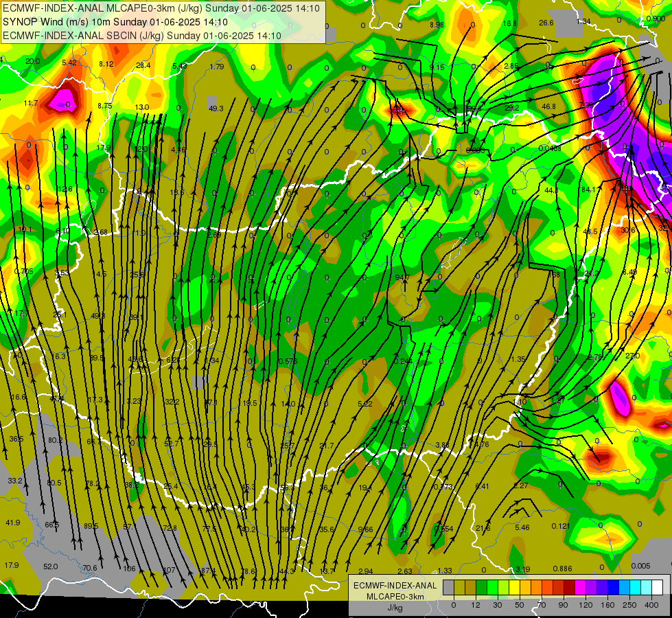Click the map value 0.705
The width and height of the screenshot is (672, 618).
pyautogui.click(x=23, y=271)
